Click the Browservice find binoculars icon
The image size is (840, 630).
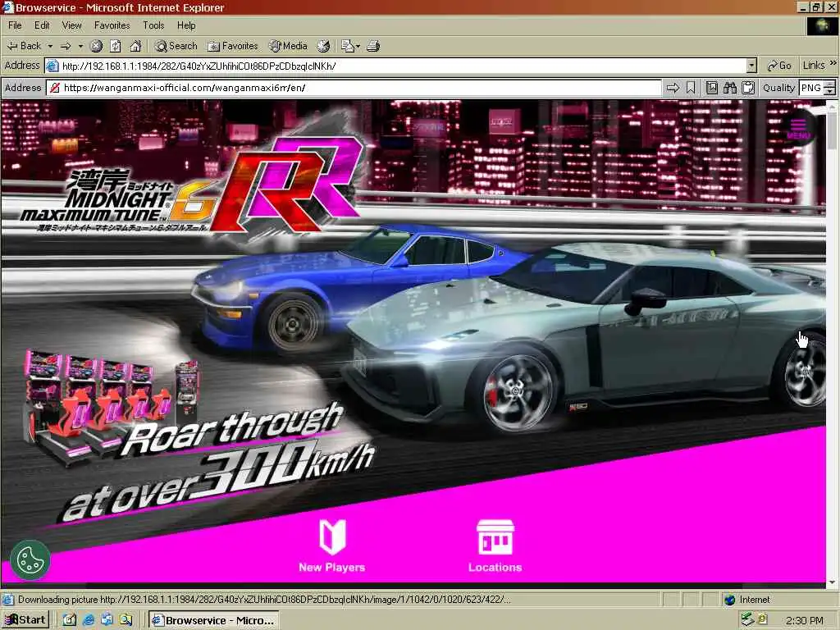(729, 88)
